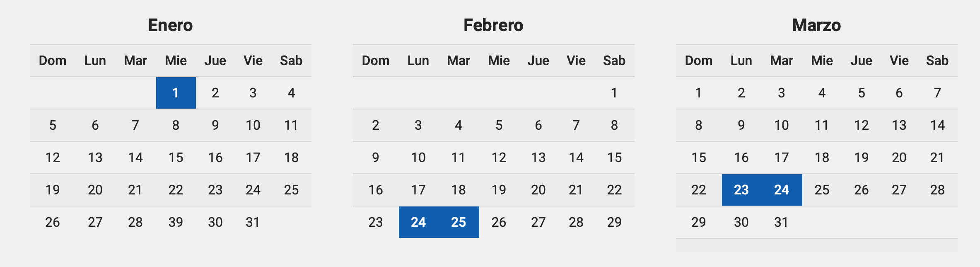Select day 1 in Febrero

coord(614,93)
